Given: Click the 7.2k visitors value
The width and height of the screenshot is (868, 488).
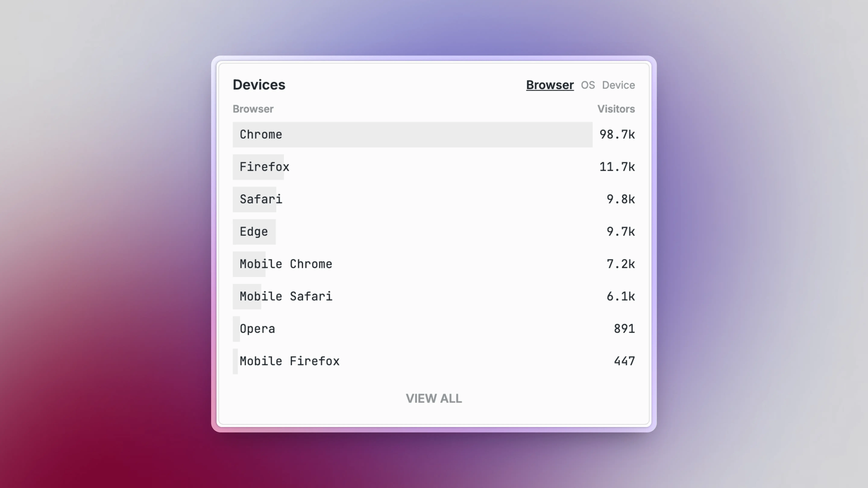Looking at the screenshot, I should [621, 264].
